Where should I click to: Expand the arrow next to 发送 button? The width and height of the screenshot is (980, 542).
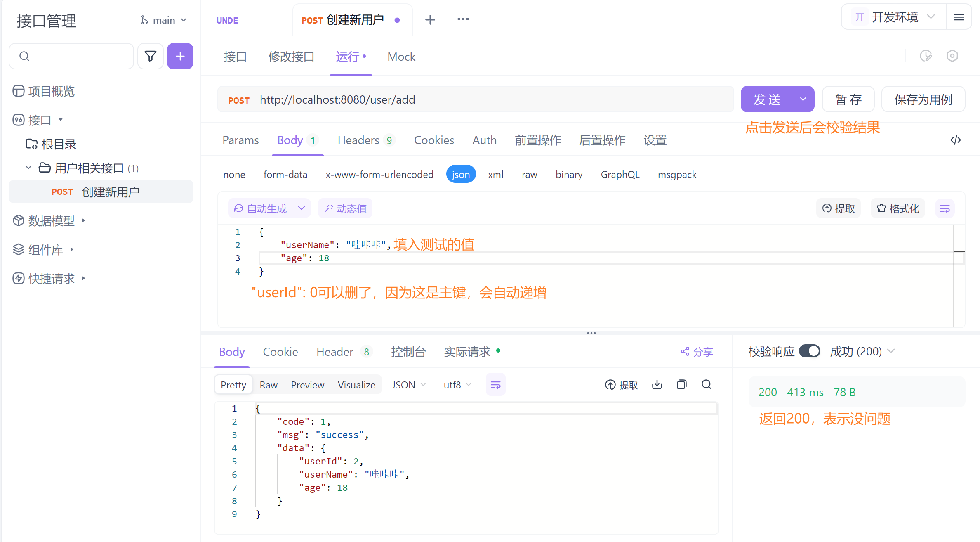point(803,99)
